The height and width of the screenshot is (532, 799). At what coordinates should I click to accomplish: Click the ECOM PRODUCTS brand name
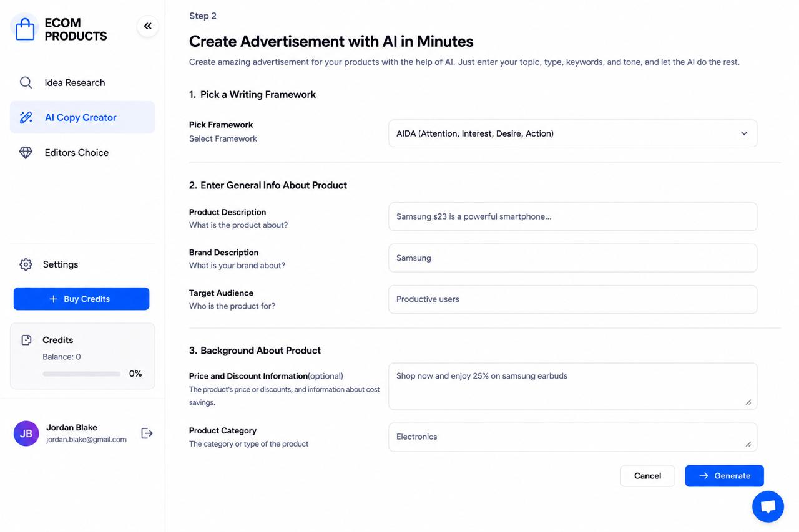pos(76,29)
